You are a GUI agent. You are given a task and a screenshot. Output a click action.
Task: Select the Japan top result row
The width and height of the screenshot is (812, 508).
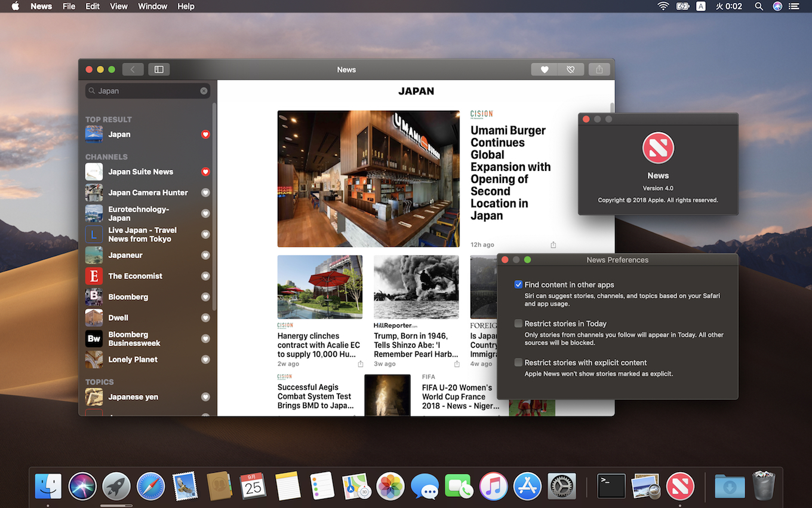click(x=148, y=134)
